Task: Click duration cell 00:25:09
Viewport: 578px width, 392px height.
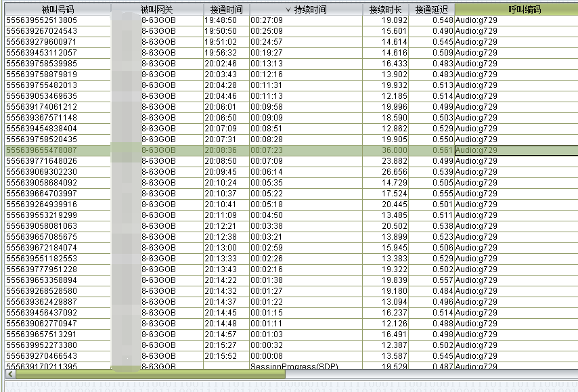Action: (267, 31)
